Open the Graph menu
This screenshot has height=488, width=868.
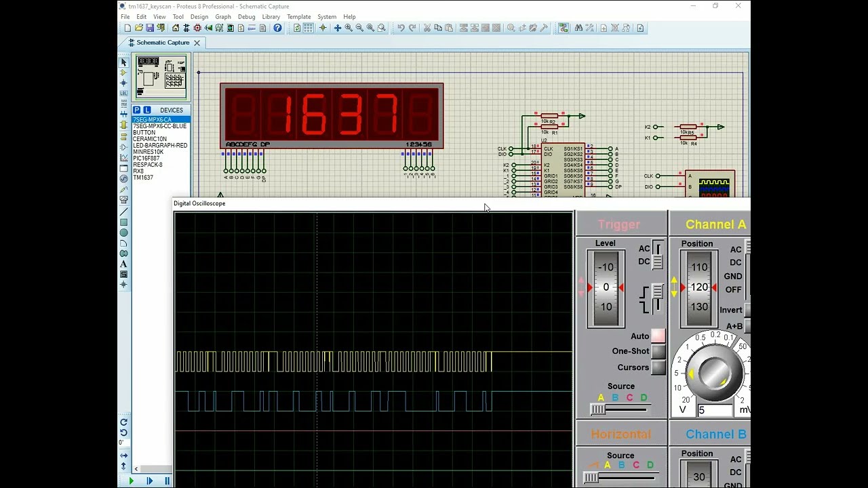tap(223, 17)
